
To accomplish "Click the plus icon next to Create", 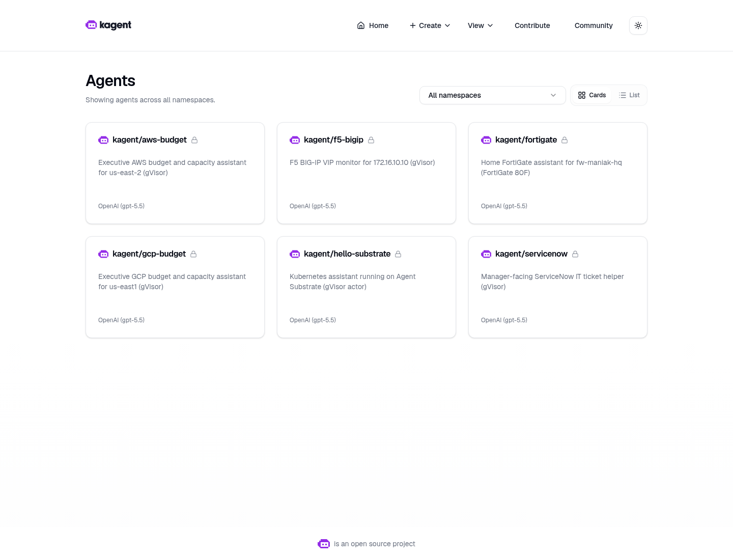I will (413, 25).
